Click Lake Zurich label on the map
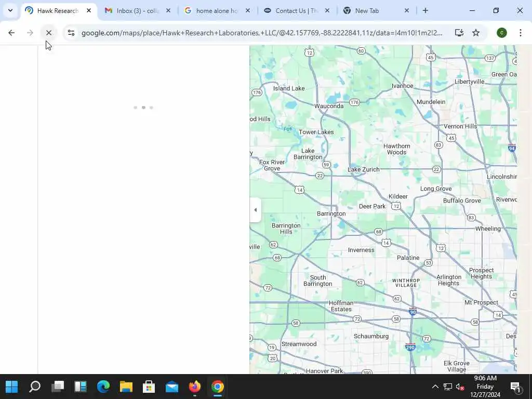 coord(363,169)
